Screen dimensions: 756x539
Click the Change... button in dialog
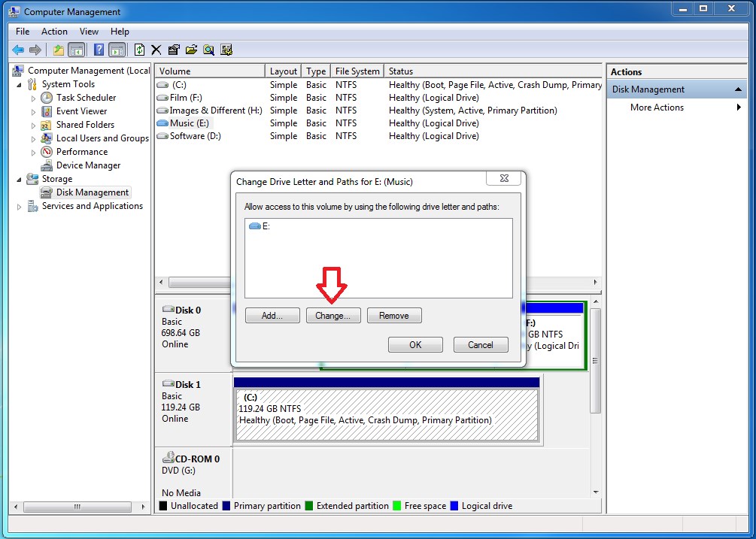coord(333,316)
